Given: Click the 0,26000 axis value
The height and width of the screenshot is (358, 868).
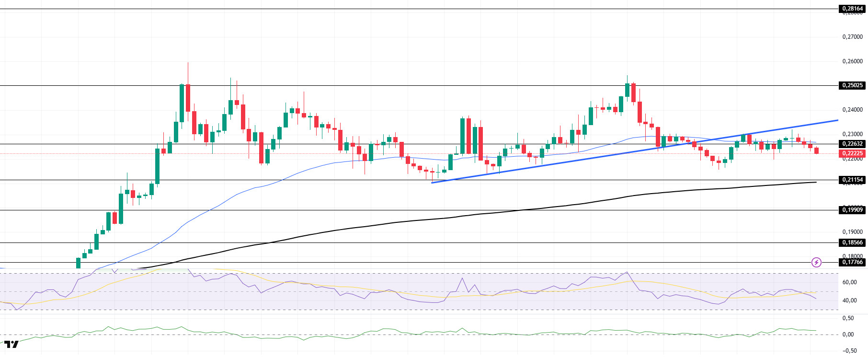Looking at the screenshot, I should coord(852,61).
